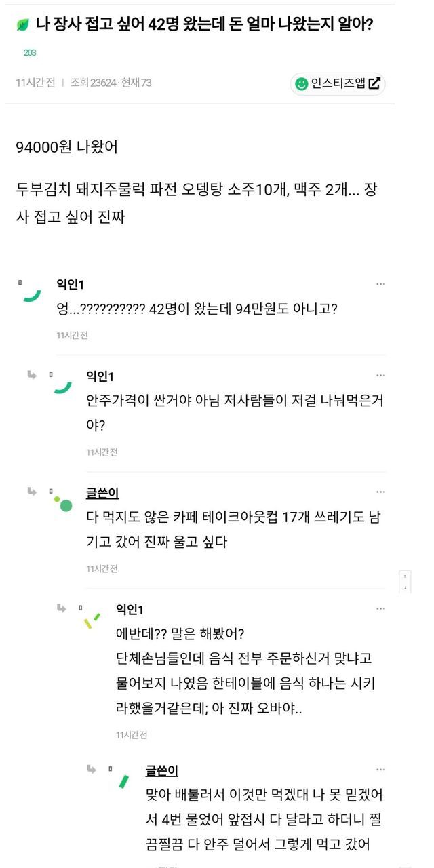The image size is (434, 868).
Task: Click the green leaf icon beside the title
Action: tap(22, 25)
